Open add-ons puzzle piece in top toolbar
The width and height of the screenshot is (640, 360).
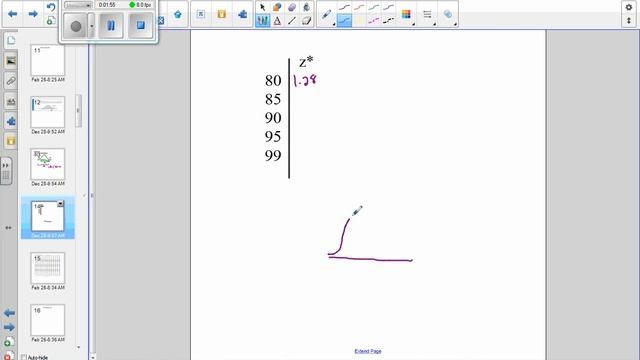click(x=242, y=14)
